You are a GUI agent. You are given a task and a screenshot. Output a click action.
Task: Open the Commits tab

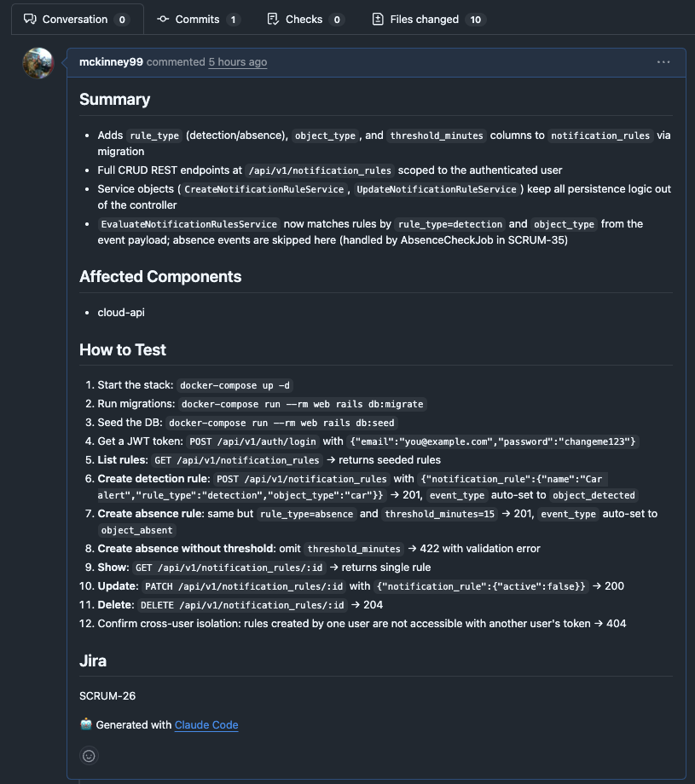click(198, 19)
